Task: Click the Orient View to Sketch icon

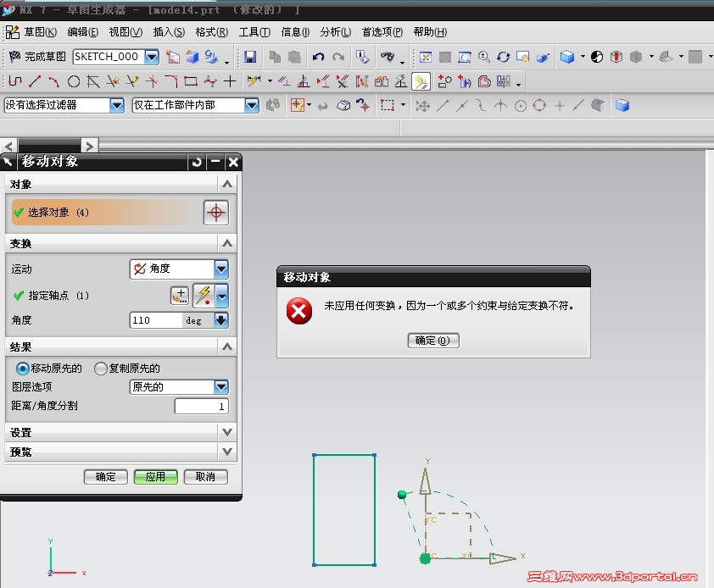Action: [173, 57]
